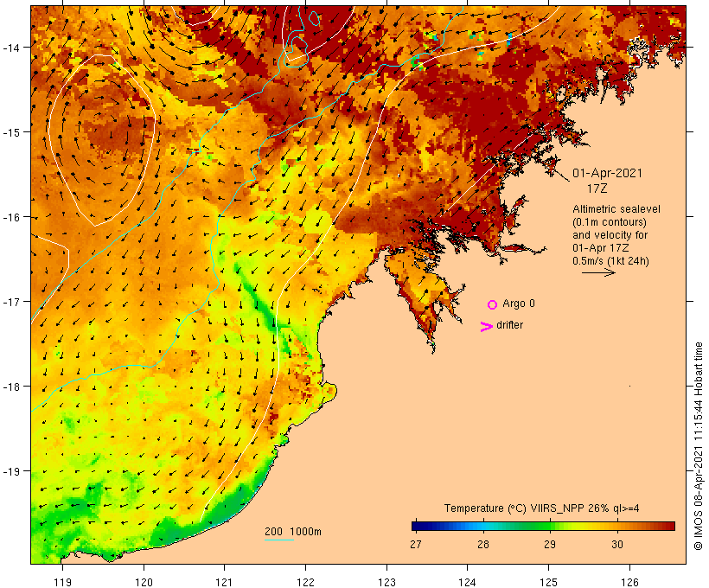Click longitude axis label 126

pyautogui.click(x=629, y=582)
